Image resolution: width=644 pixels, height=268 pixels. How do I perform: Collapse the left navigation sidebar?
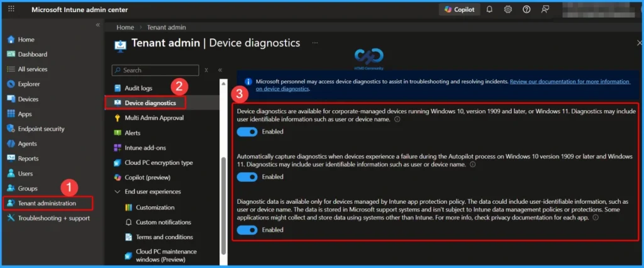[x=97, y=25]
